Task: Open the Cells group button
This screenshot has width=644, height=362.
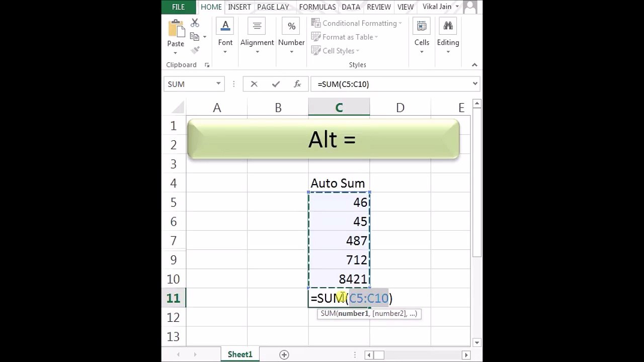Action: (x=422, y=37)
